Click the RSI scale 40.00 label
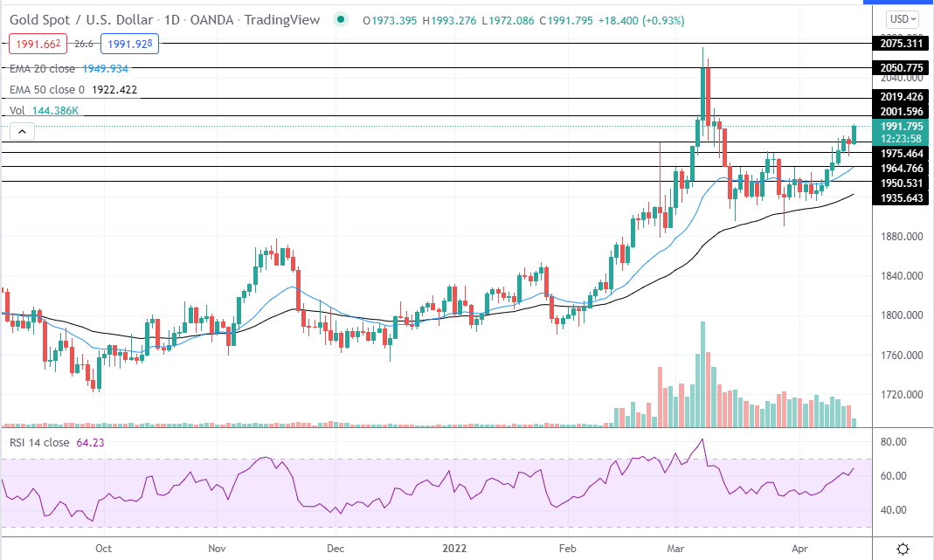 (894, 510)
